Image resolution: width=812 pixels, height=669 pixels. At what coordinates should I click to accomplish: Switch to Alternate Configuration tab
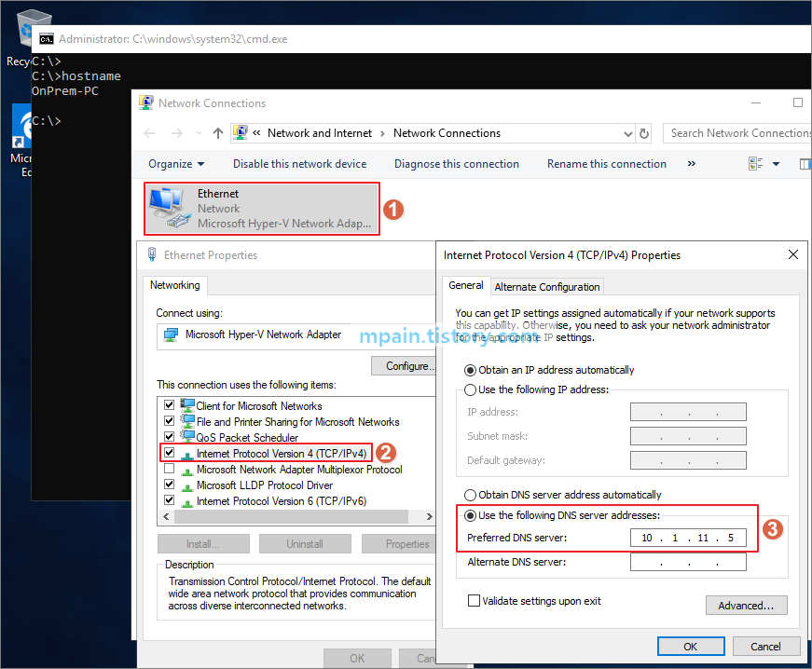547,287
